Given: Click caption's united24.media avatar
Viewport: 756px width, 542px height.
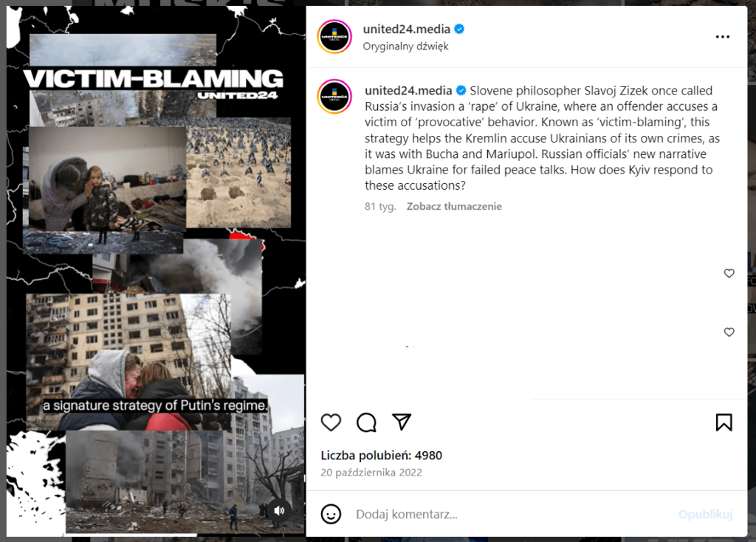Looking at the screenshot, I should [x=334, y=97].
